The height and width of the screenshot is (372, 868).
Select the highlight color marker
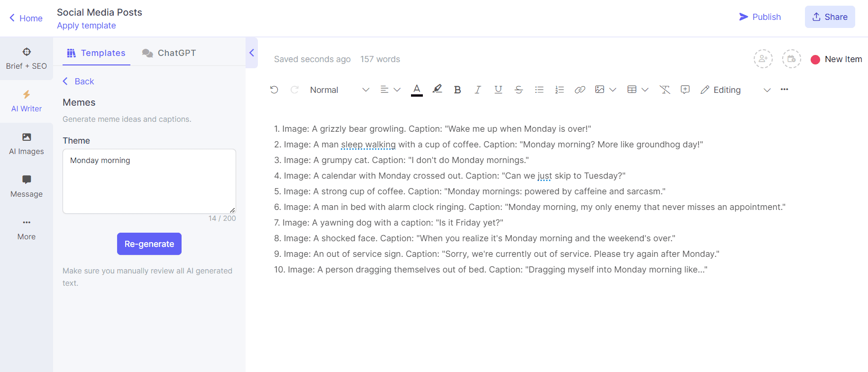pos(437,89)
